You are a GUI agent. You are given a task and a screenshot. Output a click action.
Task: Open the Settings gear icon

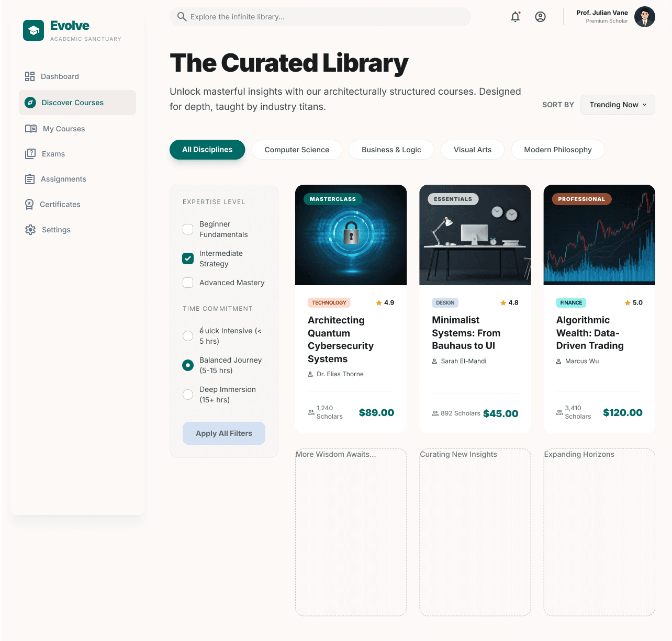point(30,230)
